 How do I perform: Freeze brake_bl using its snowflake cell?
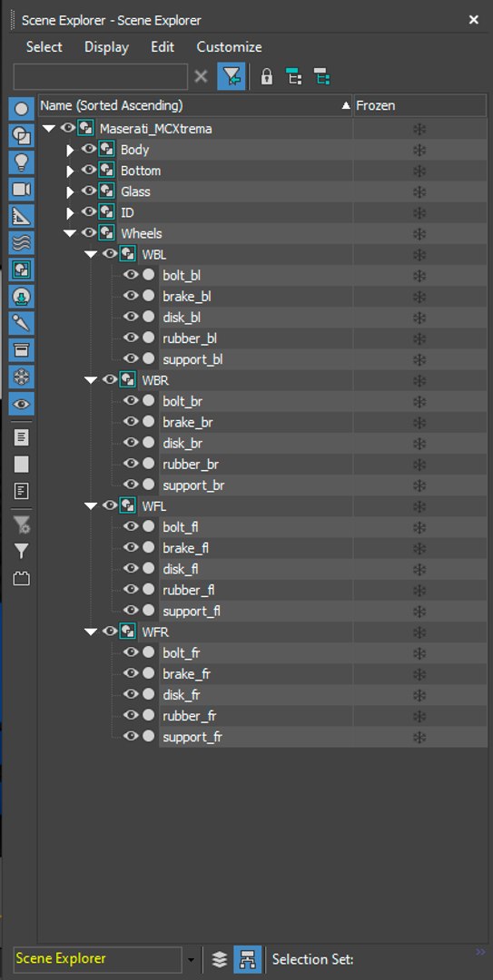(419, 296)
